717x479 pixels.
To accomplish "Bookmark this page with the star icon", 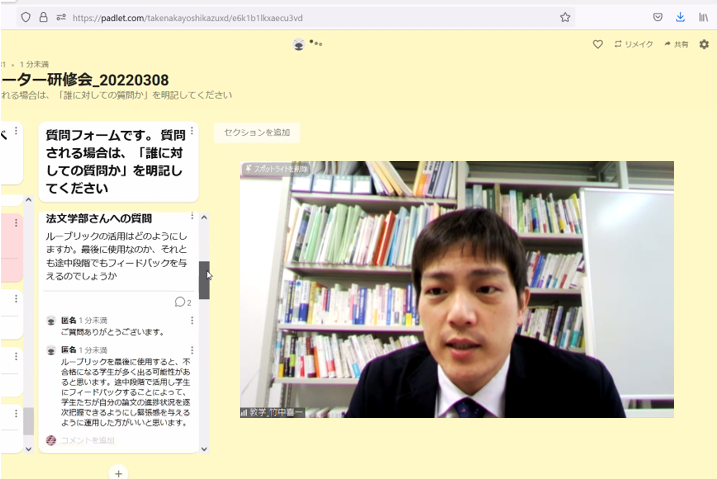I will pyautogui.click(x=565, y=17).
